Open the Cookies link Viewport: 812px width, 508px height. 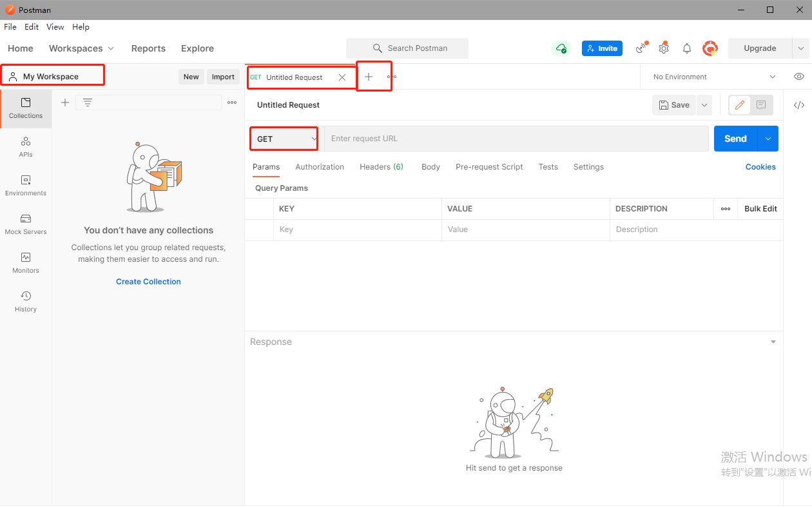(x=760, y=167)
